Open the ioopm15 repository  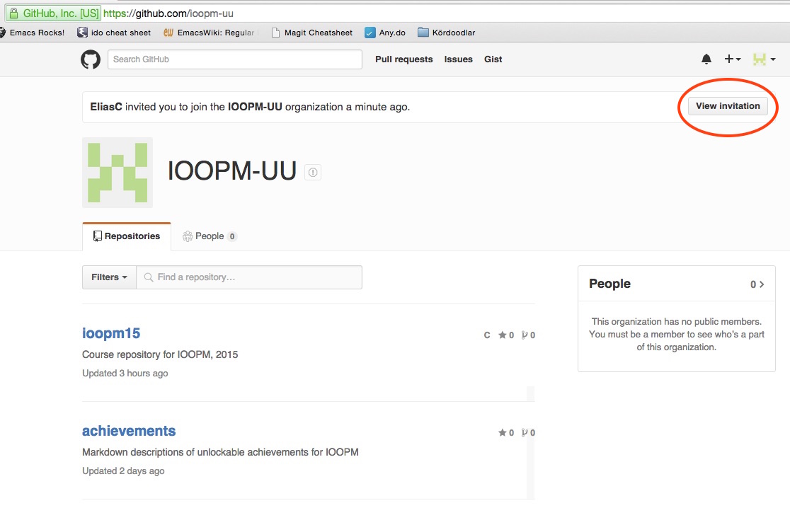click(x=111, y=333)
